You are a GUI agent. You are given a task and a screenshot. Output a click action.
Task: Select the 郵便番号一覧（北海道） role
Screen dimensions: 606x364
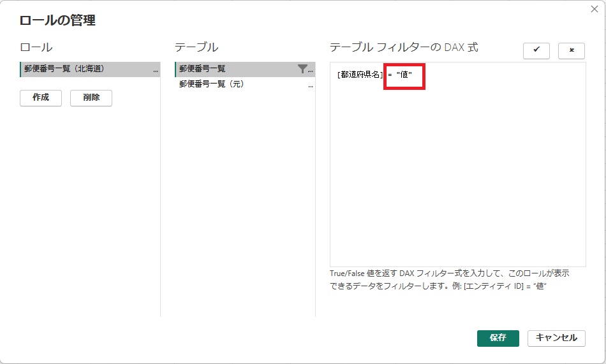pos(64,69)
